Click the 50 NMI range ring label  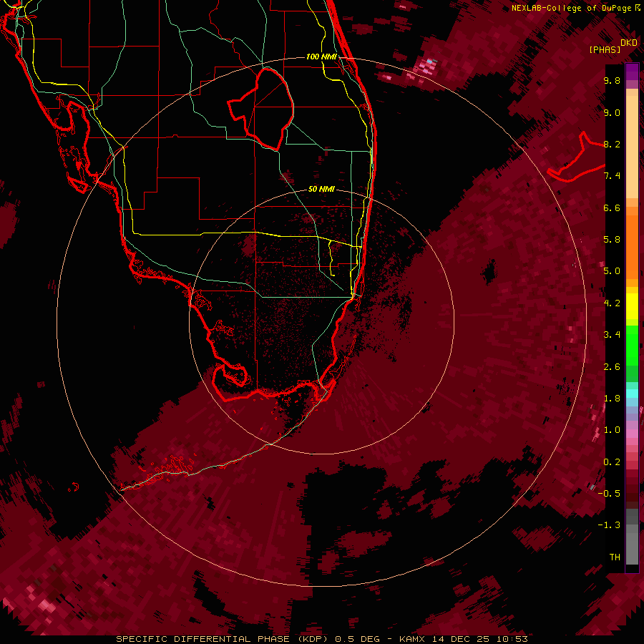pyautogui.click(x=321, y=189)
